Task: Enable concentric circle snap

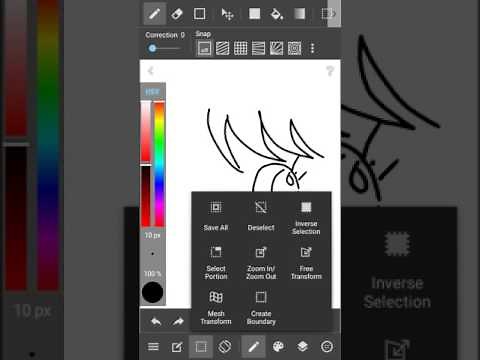Action: tap(294, 49)
